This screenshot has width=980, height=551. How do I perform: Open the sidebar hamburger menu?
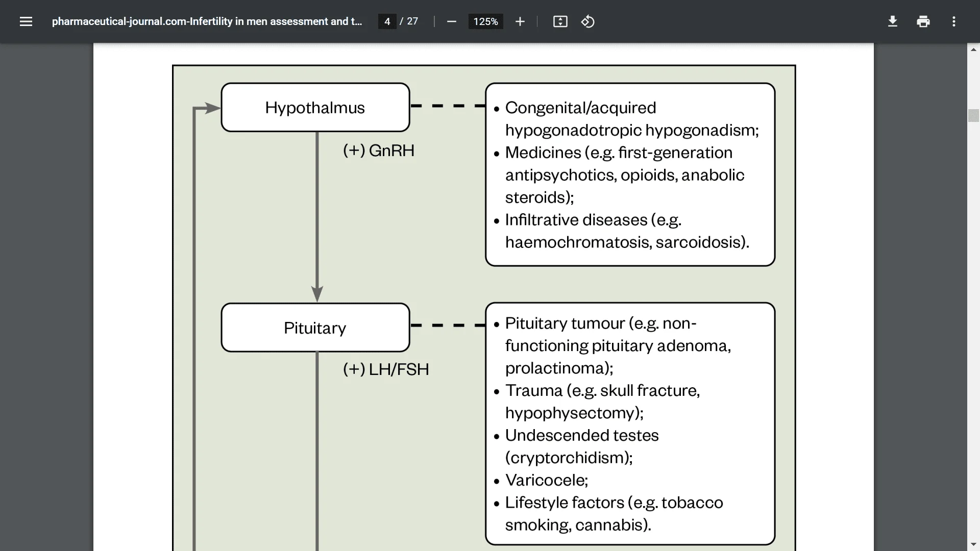(x=26, y=21)
